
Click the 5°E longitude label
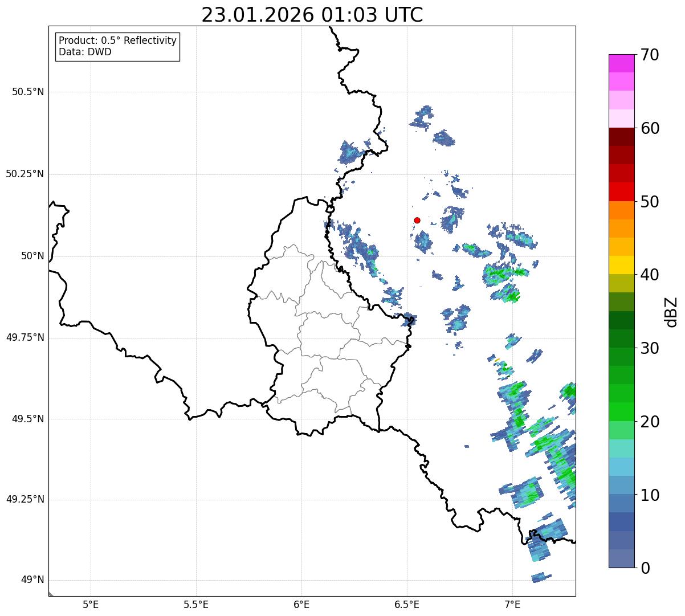click(x=91, y=604)
